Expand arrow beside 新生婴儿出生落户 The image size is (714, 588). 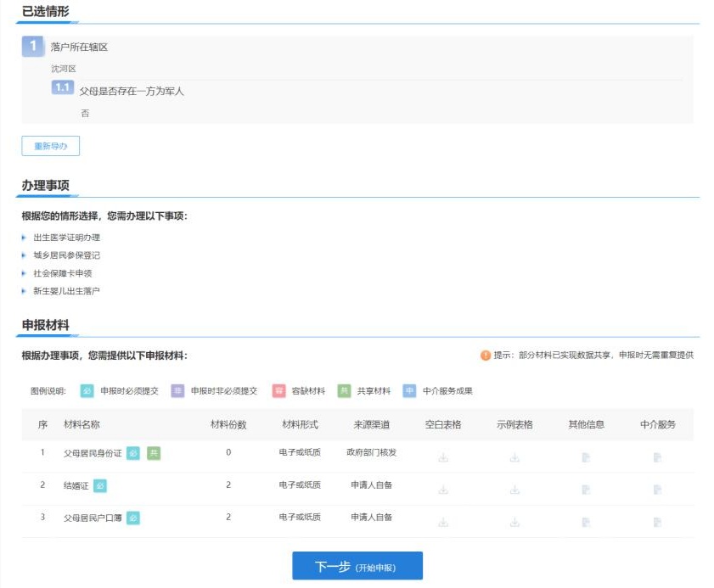24,291
